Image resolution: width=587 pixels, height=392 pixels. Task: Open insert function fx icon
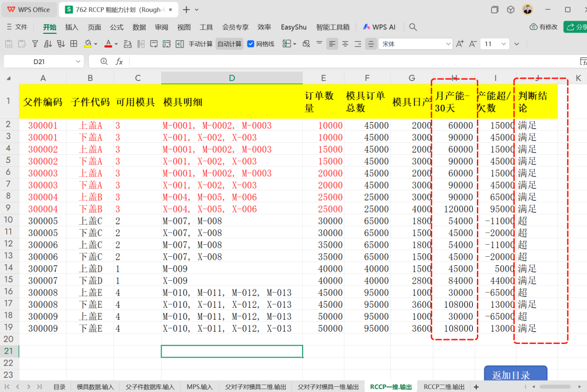tap(119, 61)
